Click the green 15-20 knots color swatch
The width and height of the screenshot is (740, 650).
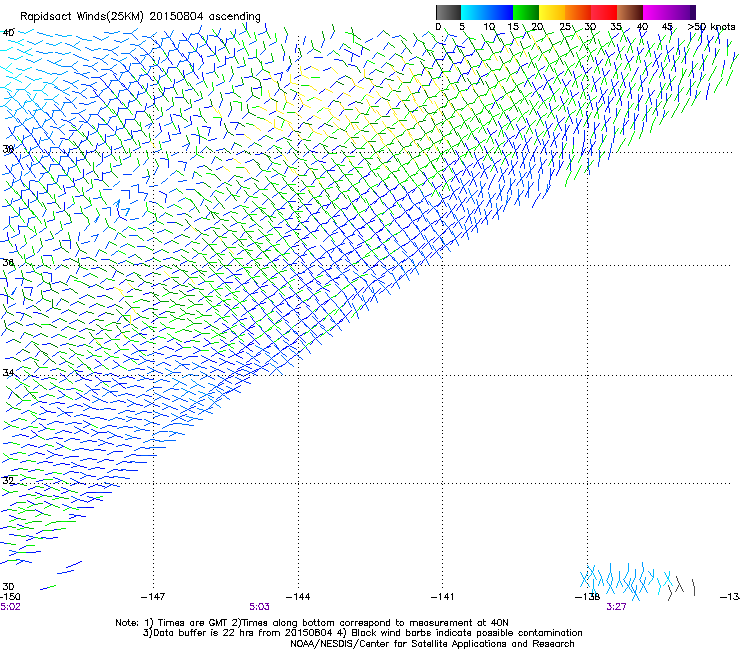coord(526,12)
